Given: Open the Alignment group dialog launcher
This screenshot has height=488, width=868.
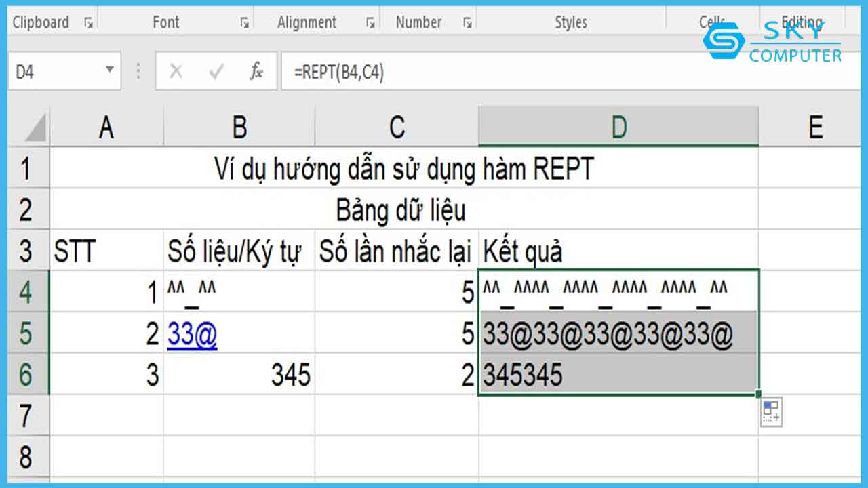Looking at the screenshot, I should pos(370,23).
